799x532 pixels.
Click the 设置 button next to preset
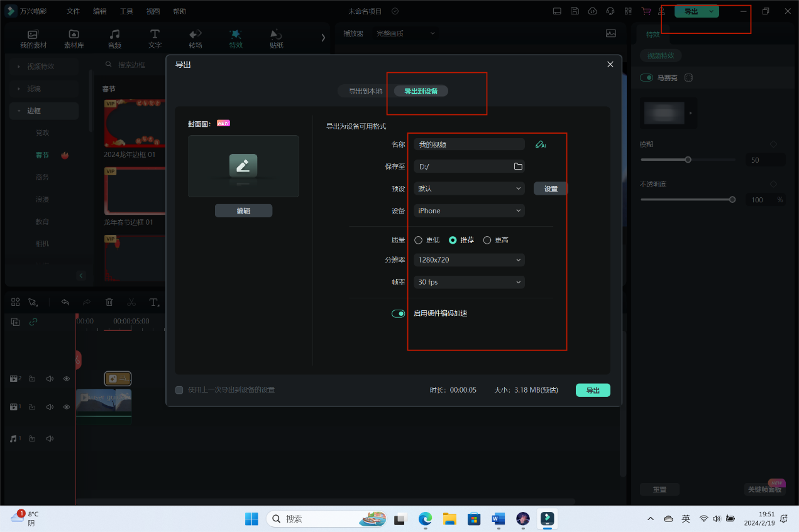[x=551, y=188]
